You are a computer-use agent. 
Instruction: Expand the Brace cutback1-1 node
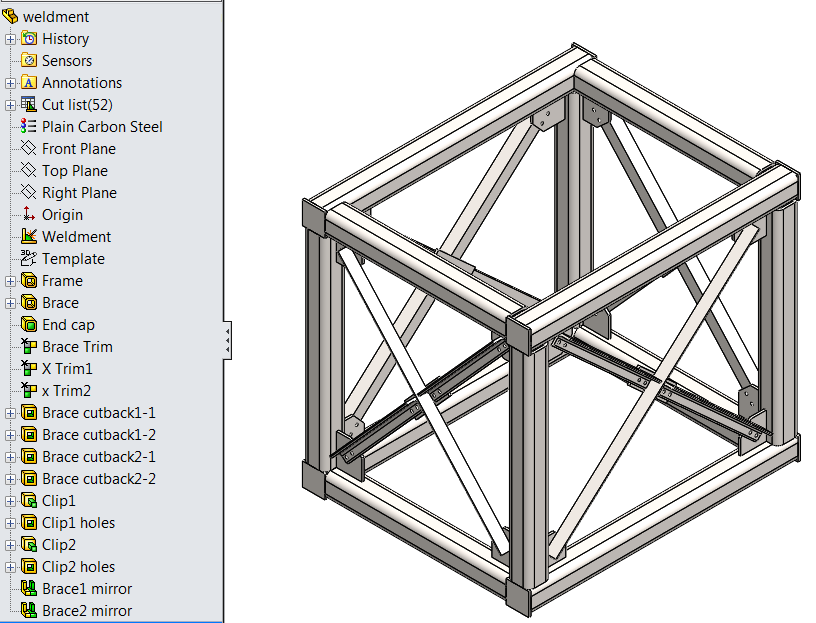point(10,413)
